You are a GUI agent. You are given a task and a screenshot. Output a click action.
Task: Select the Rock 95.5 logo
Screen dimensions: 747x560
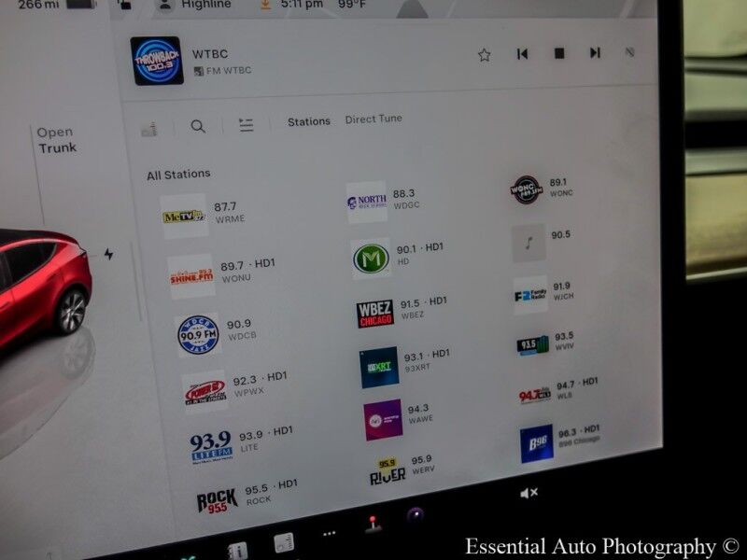point(218,501)
